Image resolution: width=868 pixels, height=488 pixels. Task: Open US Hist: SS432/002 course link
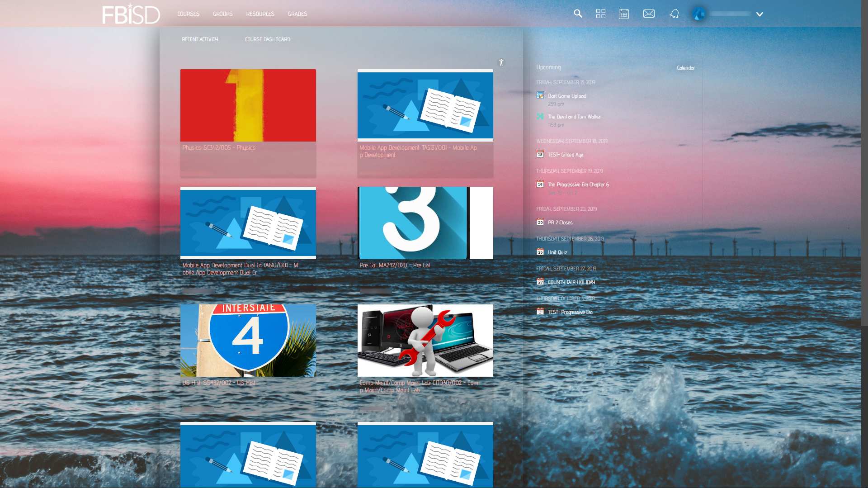pyautogui.click(x=219, y=383)
